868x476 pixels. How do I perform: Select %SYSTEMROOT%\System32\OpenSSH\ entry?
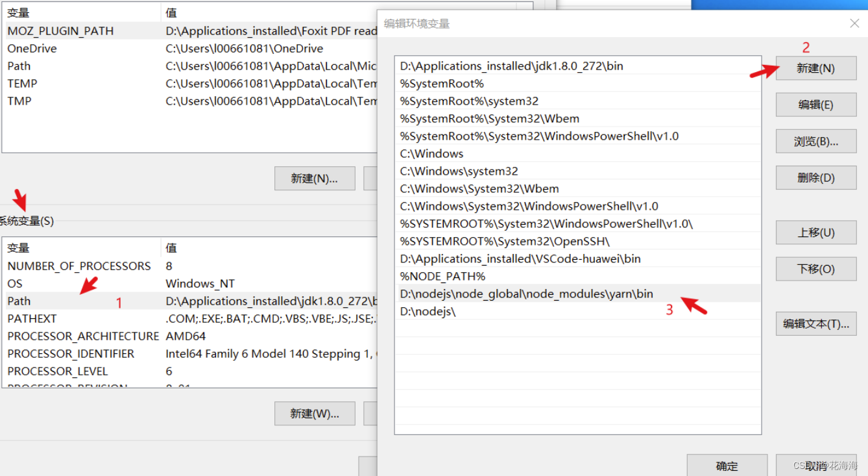[x=577, y=241]
